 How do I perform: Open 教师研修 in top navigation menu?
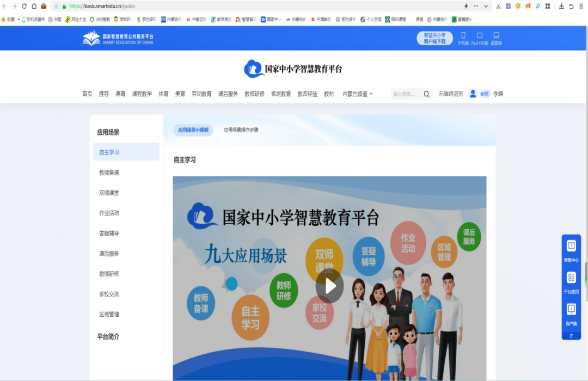coord(255,94)
